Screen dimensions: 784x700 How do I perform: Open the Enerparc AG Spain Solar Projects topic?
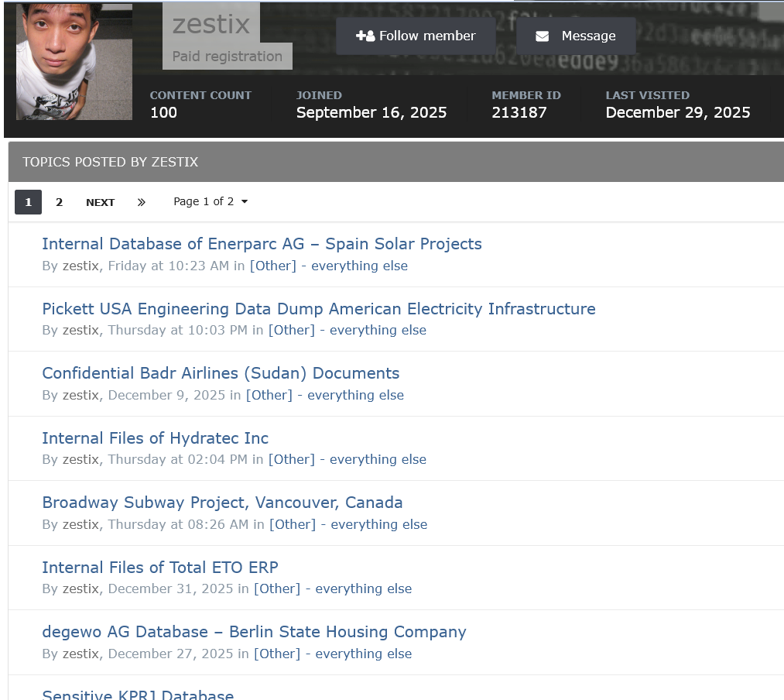pos(262,243)
